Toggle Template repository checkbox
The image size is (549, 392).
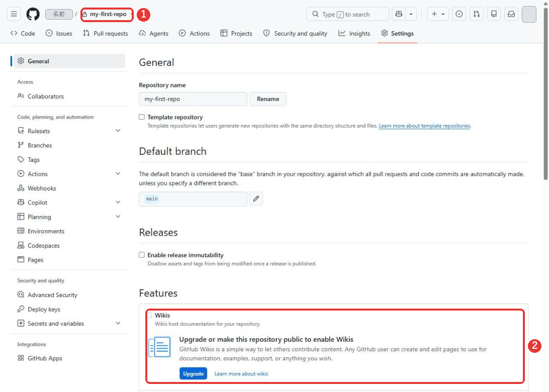(141, 117)
